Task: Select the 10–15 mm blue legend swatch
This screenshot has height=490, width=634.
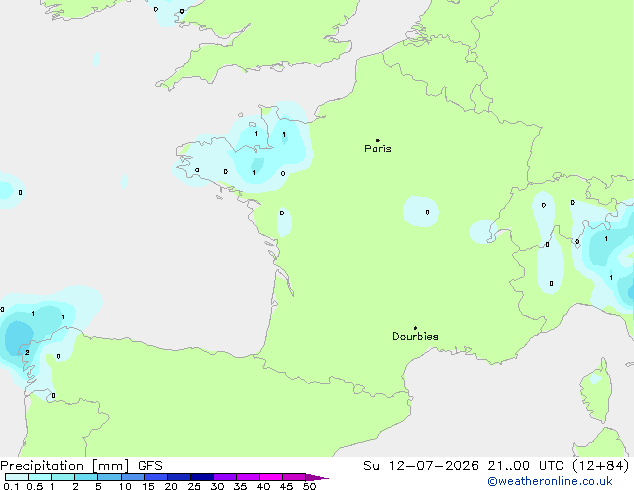Action: (132, 477)
